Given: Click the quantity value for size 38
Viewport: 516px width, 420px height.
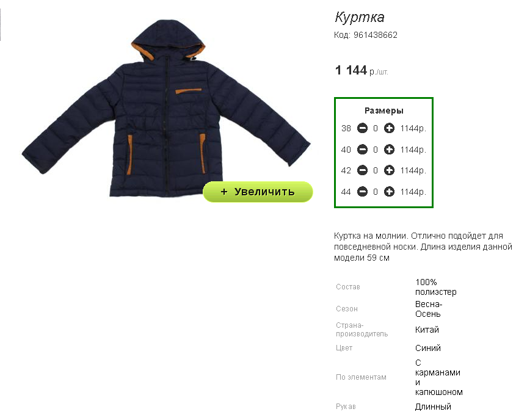Looking at the screenshot, I should (376, 128).
